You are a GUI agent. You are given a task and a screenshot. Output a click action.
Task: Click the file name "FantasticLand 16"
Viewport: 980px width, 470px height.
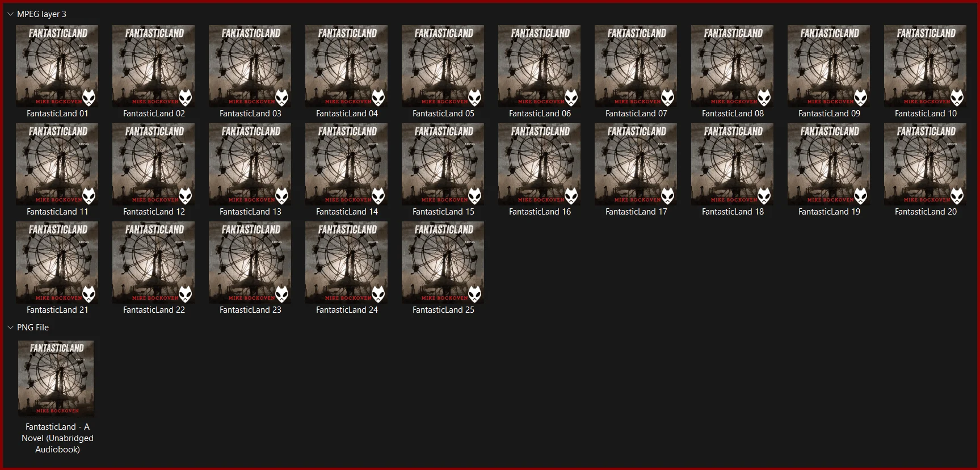(x=540, y=212)
